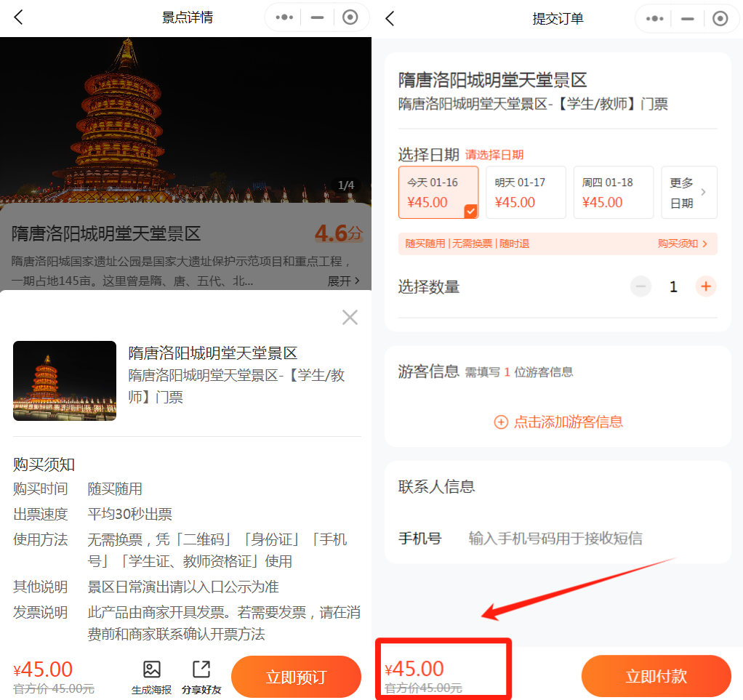Increase ticket quantity with plus button
743x700 pixels.
(706, 286)
